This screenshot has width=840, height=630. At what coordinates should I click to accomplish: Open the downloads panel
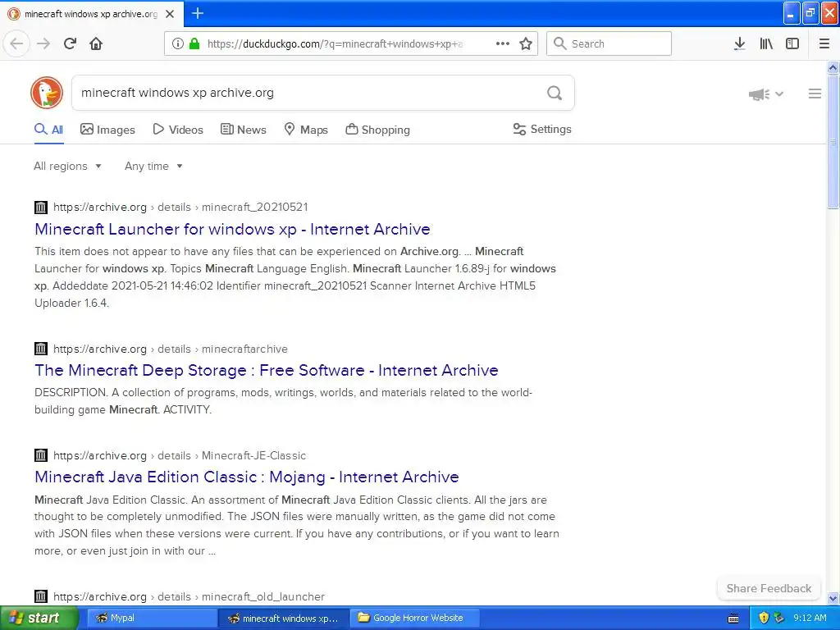pos(739,43)
